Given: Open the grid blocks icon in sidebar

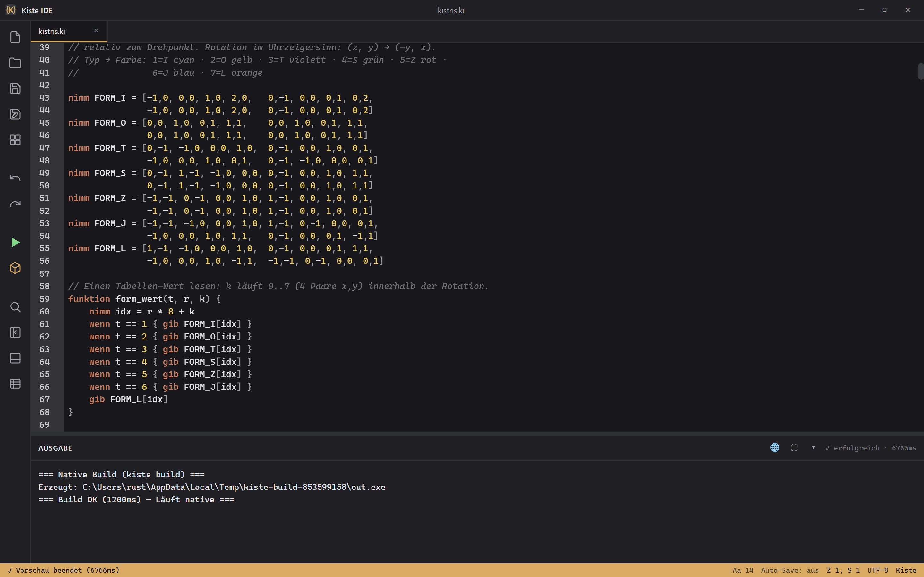Looking at the screenshot, I should pos(15,140).
